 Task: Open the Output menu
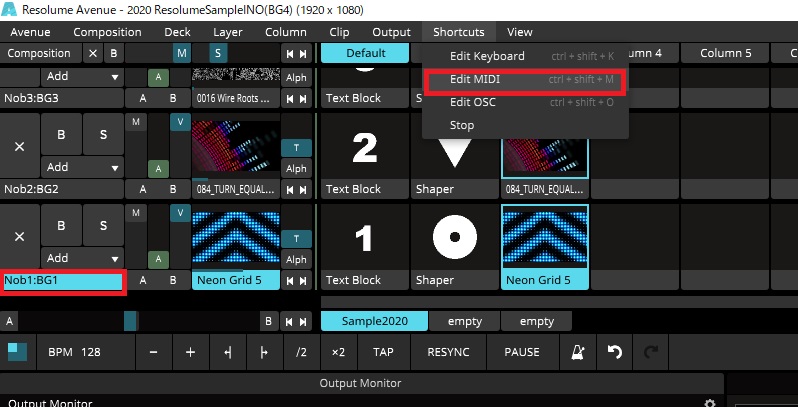click(x=391, y=32)
